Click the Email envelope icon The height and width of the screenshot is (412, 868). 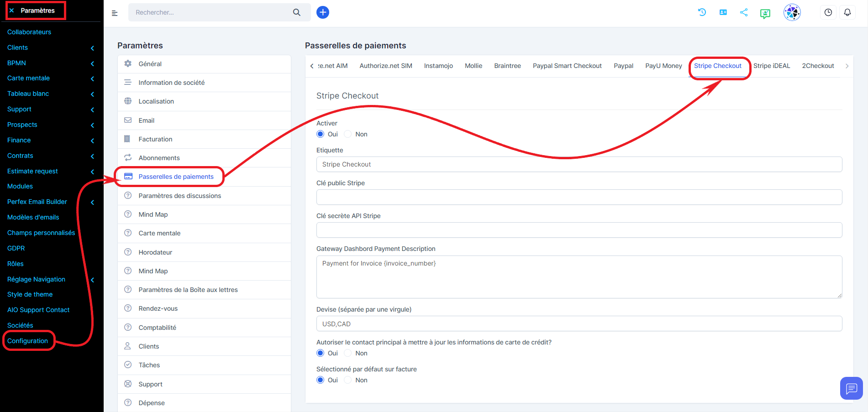tap(128, 120)
